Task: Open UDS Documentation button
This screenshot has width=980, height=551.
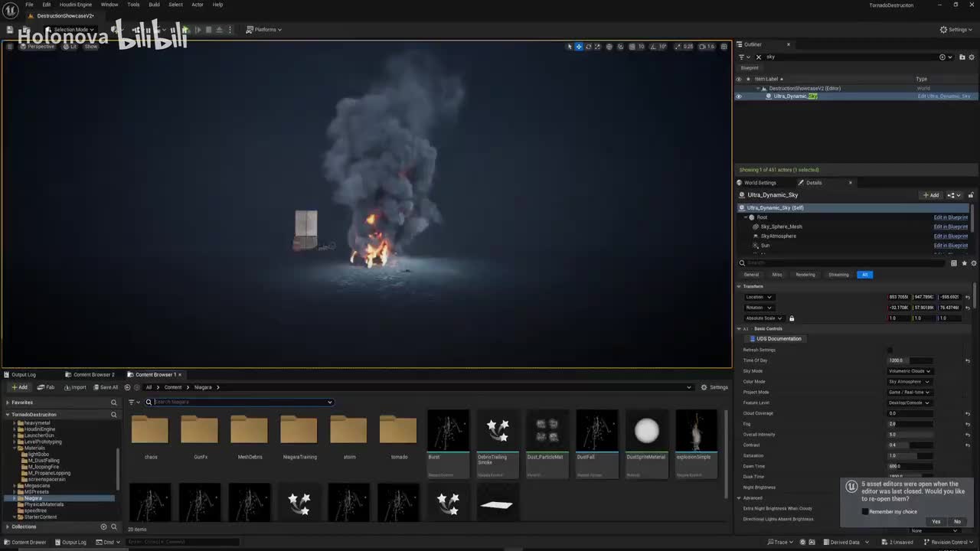Action: [x=775, y=339]
